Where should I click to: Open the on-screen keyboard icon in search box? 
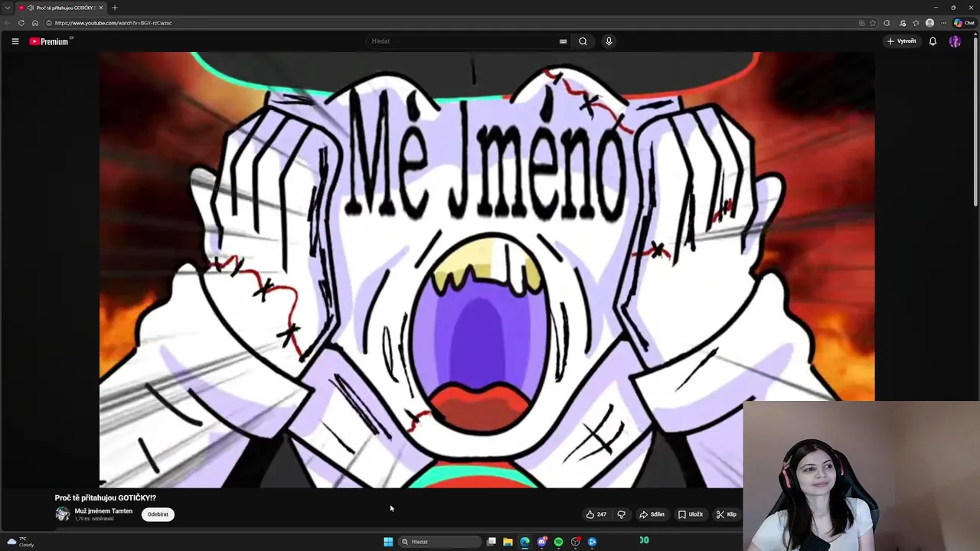tap(563, 41)
